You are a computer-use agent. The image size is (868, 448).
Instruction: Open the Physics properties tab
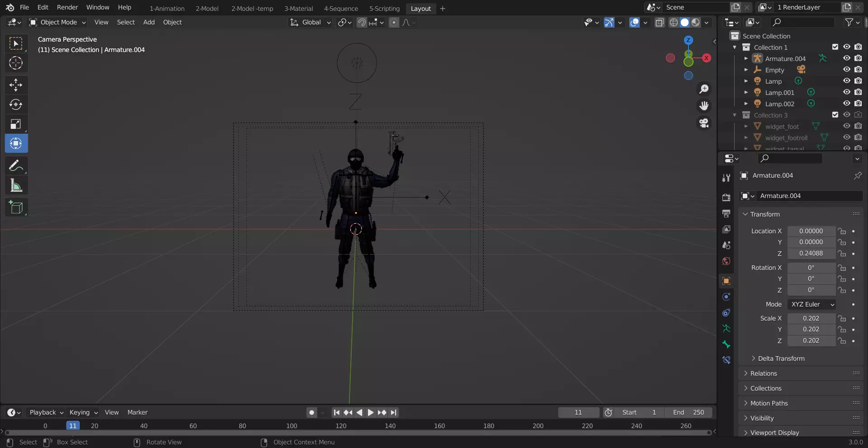(x=726, y=297)
